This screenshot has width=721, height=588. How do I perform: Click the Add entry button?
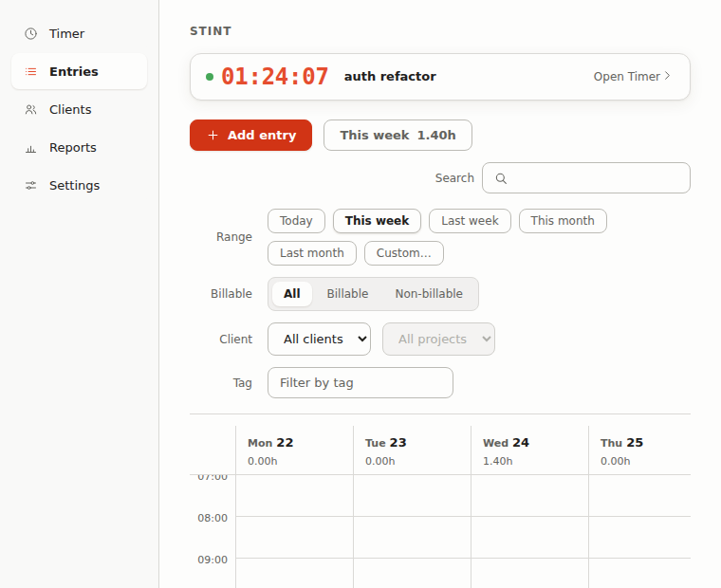[251, 136]
